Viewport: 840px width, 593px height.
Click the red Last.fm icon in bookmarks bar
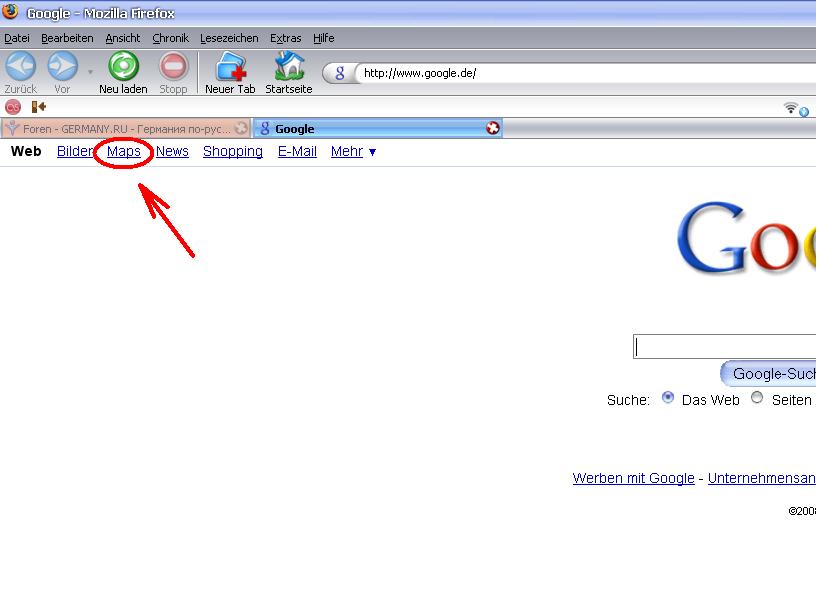(13, 107)
